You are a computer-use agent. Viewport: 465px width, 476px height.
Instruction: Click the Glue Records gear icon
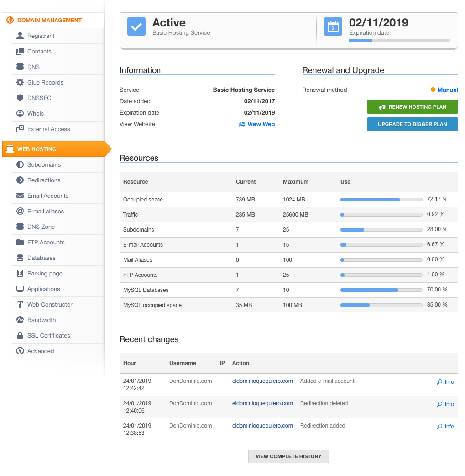pos(20,82)
